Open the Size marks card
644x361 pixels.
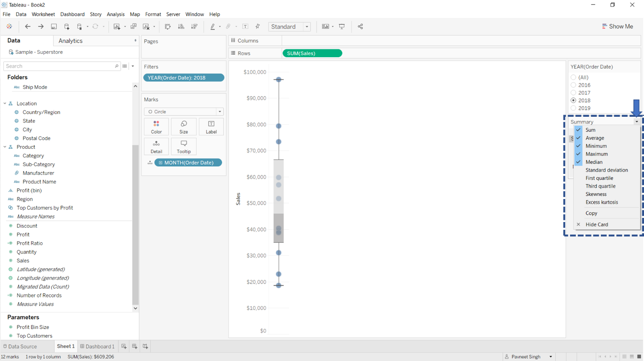click(x=184, y=127)
